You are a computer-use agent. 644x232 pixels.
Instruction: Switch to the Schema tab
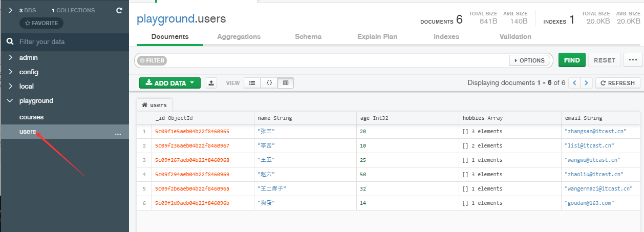point(308,37)
